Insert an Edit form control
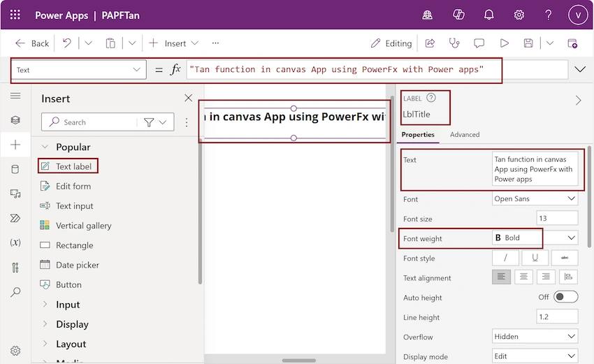Viewport: 594px width, 364px height. pyautogui.click(x=66, y=186)
